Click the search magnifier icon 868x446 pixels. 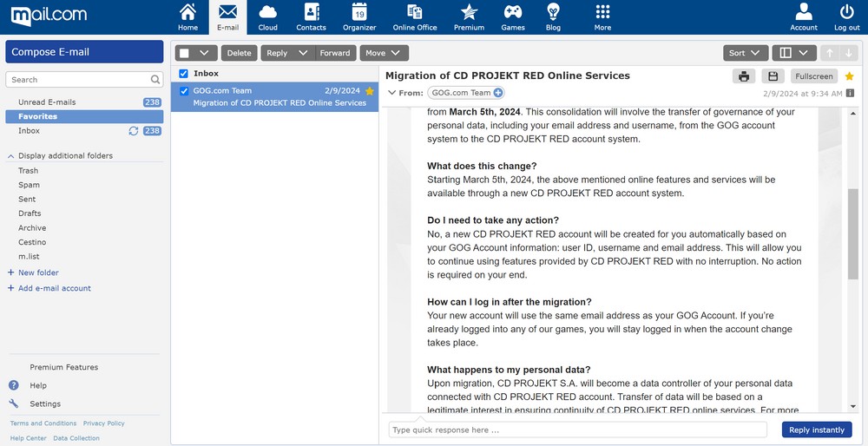click(x=155, y=80)
